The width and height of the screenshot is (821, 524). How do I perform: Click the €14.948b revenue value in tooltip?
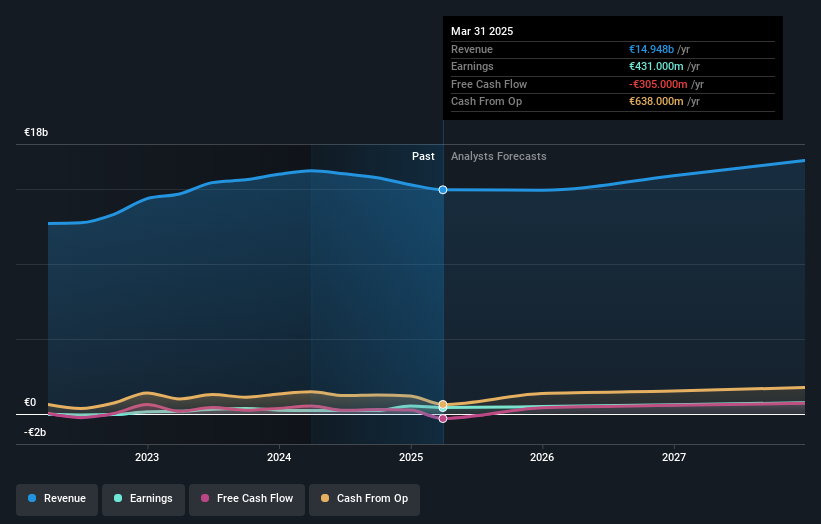point(651,49)
